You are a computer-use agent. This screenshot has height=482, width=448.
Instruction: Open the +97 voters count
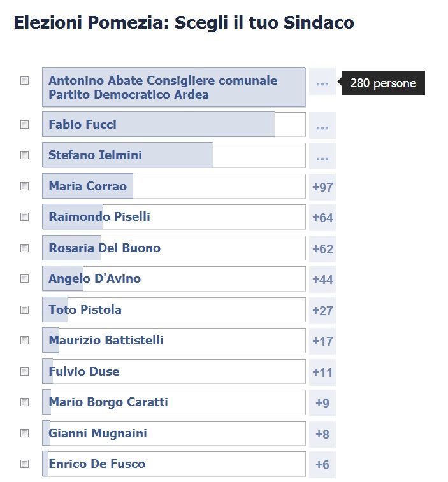[x=322, y=187]
